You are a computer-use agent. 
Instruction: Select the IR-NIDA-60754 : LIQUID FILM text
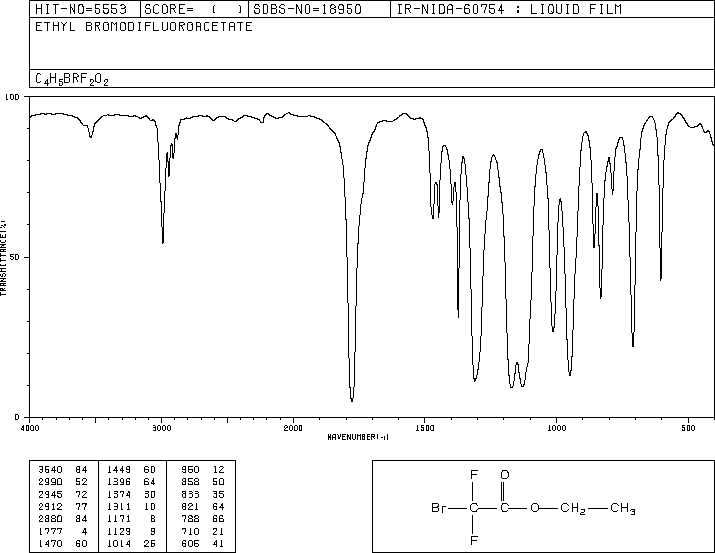[x=509, y=9]
